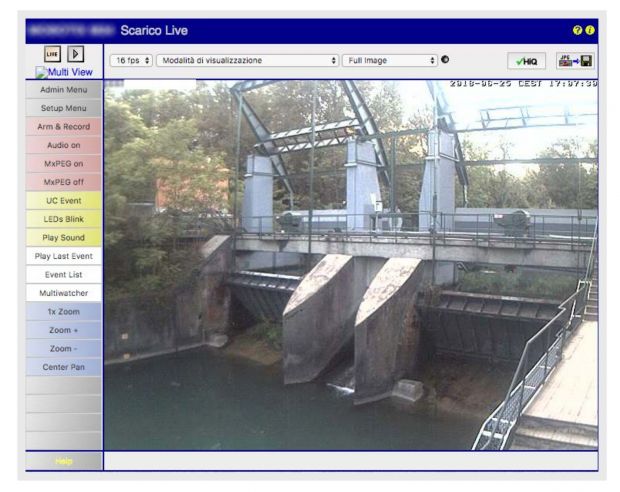The height and width of the screenshot is (492, 620).
Task: Click the Arm & Record button
Action: point(64,127)
